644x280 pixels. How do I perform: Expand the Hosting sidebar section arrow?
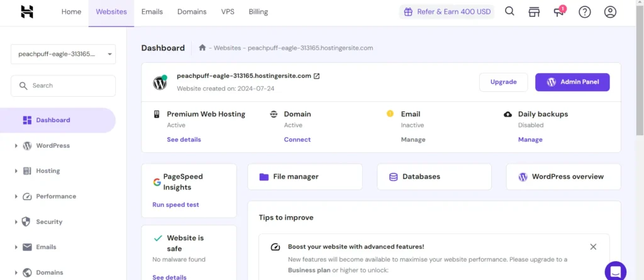[16, 171]
